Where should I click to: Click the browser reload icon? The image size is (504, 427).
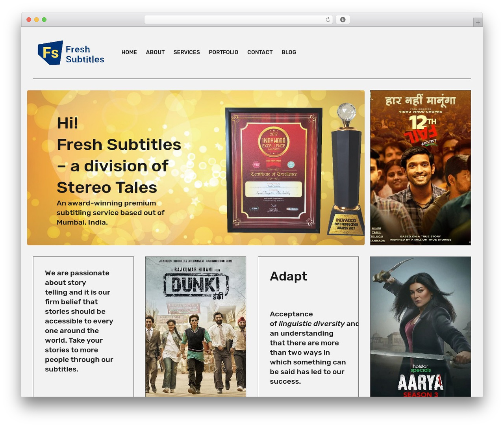(328, 20)
